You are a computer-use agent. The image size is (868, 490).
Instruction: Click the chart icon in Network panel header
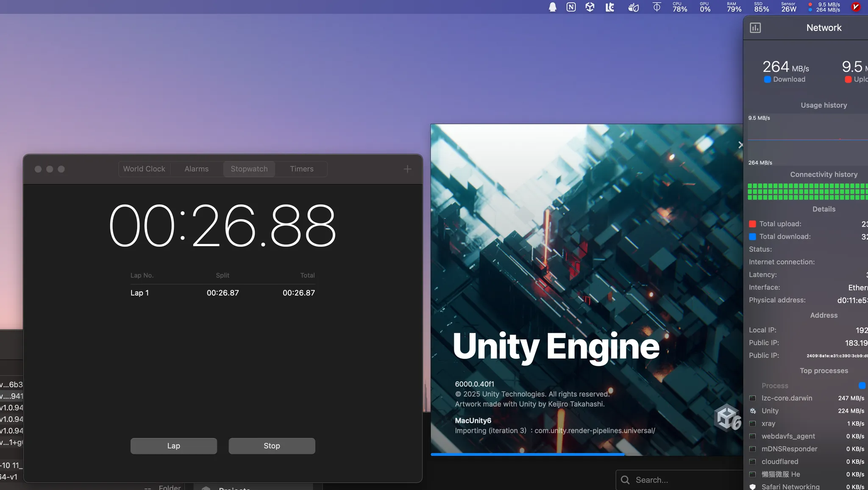[x=755, y=28]
